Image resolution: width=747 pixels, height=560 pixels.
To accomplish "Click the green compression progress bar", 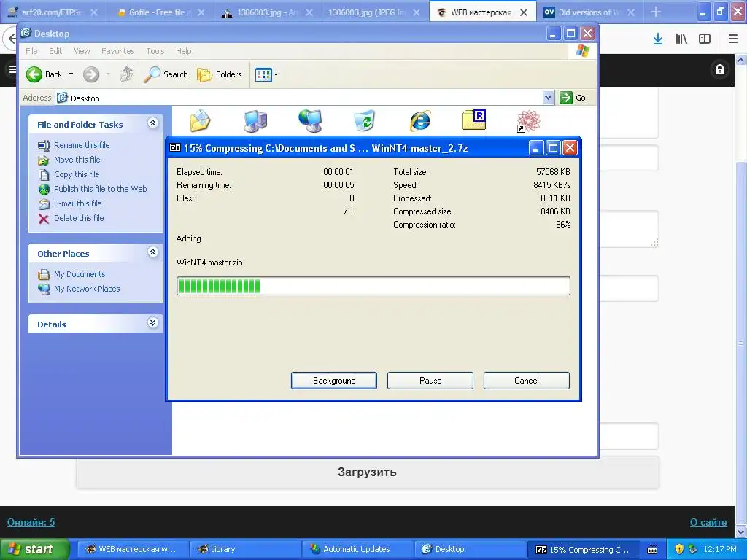I will tap(373, 286).
